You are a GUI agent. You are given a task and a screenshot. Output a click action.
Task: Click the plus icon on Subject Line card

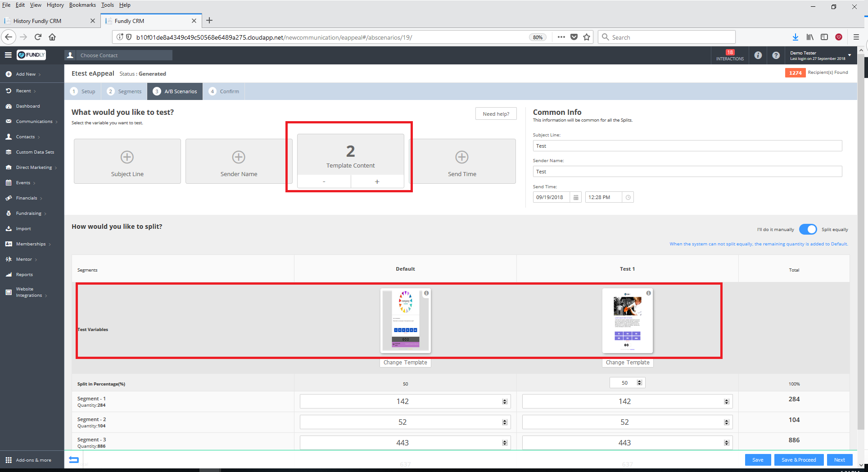coord(127,157)
